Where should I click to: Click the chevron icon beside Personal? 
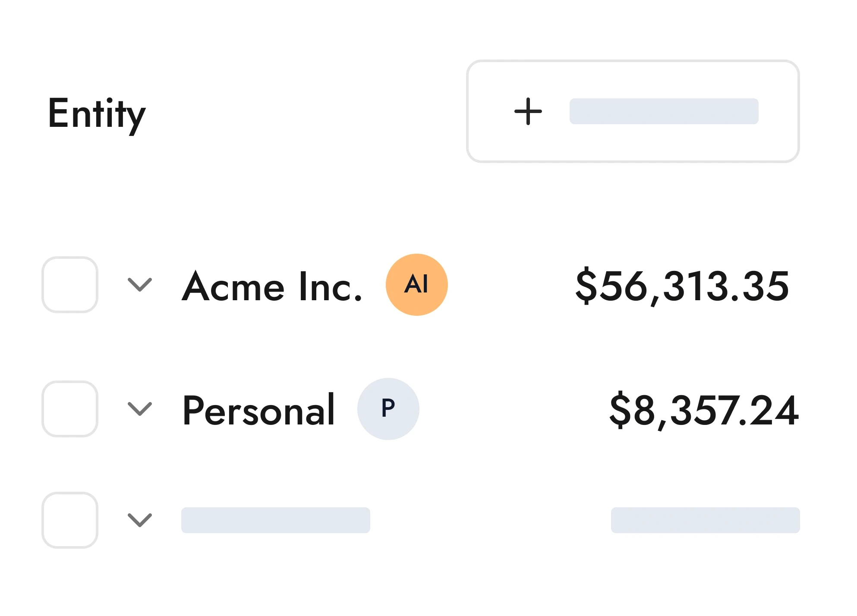coord(139,410)
